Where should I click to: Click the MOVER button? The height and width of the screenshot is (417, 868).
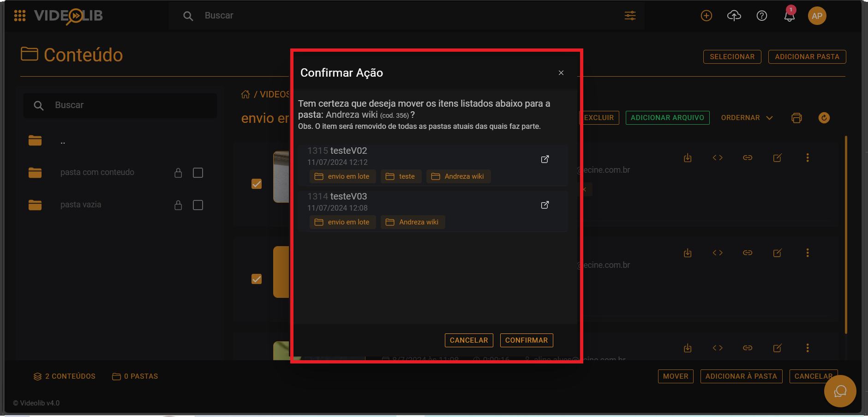676,376
